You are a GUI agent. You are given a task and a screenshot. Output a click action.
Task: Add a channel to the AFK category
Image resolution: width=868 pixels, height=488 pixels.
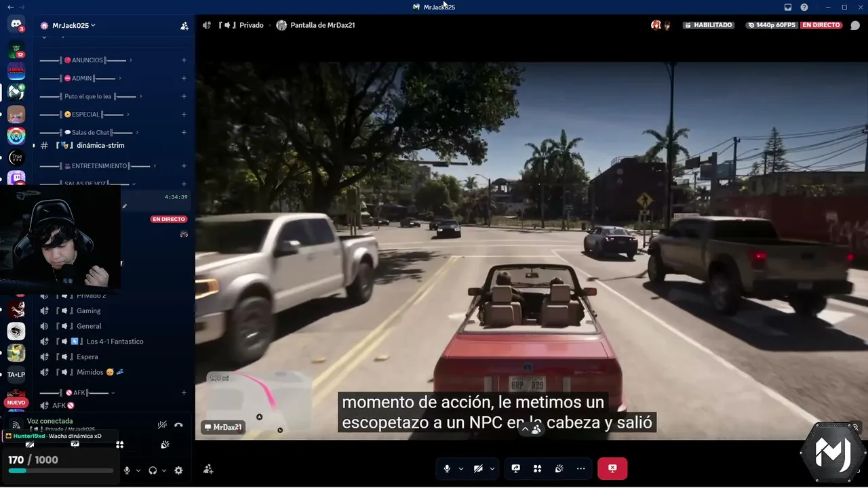coord(184,393)
